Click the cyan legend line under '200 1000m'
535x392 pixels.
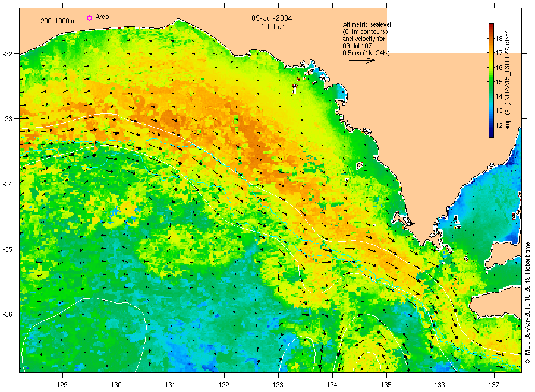[50, 26]
